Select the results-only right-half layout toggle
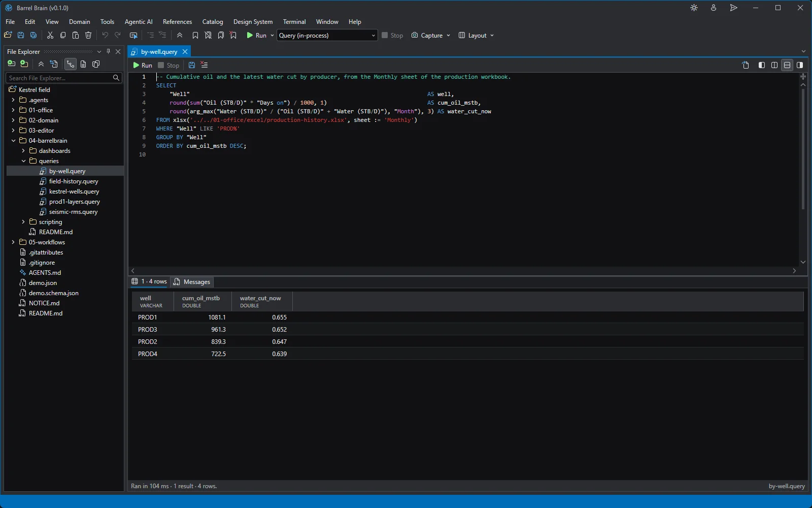 (800, 65)
